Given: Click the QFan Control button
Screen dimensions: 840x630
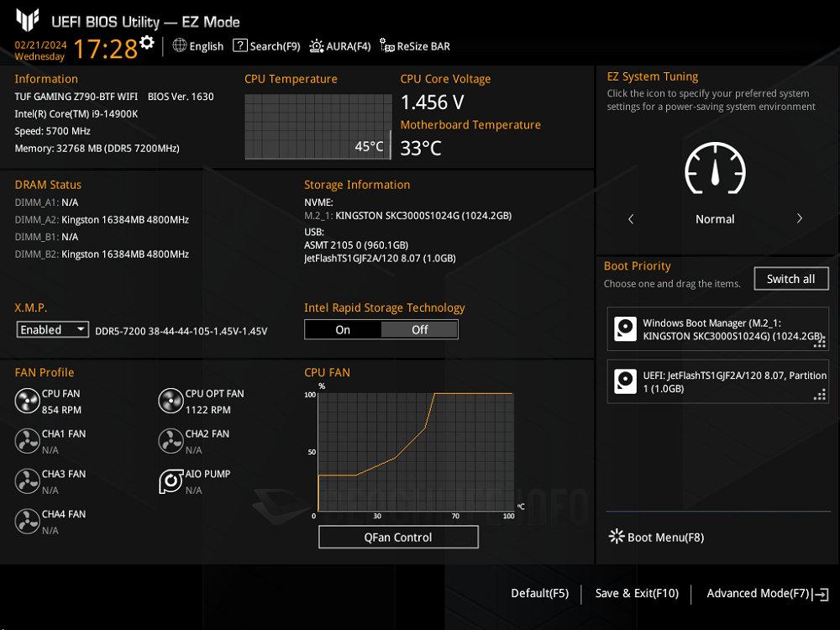Looking at the screenshot, I should 398,537.
